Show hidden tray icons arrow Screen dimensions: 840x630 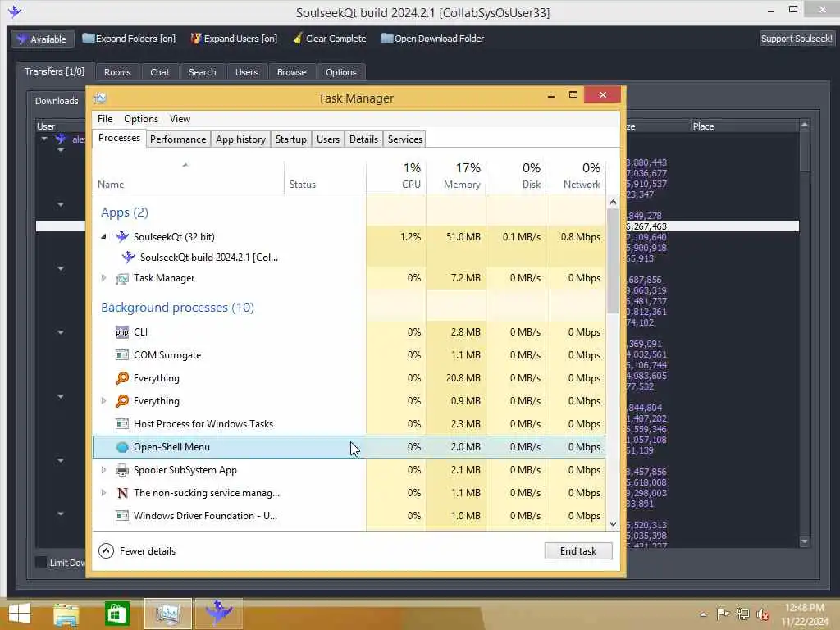pyautogui.click(x=703, y=614)
